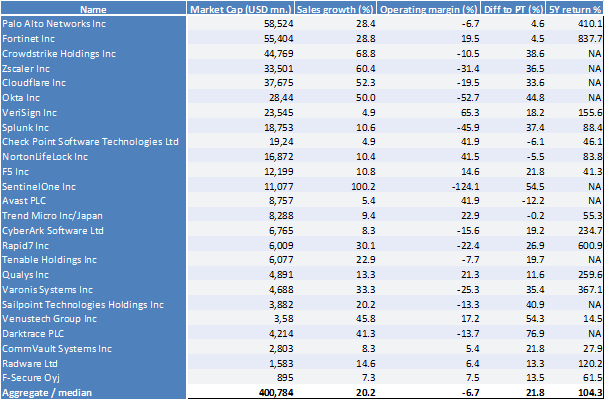This screenshot has width=605, height=400.
Task: Select aggregate market cap total 400,784
Action: pyautogui.click(x=276, y=393)
